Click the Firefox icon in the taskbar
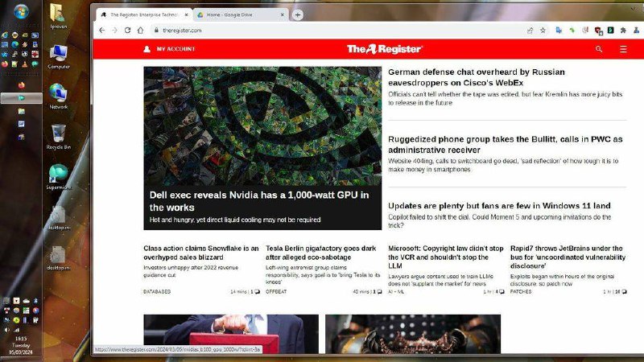 pyautogui.click(x=22, y=85)
